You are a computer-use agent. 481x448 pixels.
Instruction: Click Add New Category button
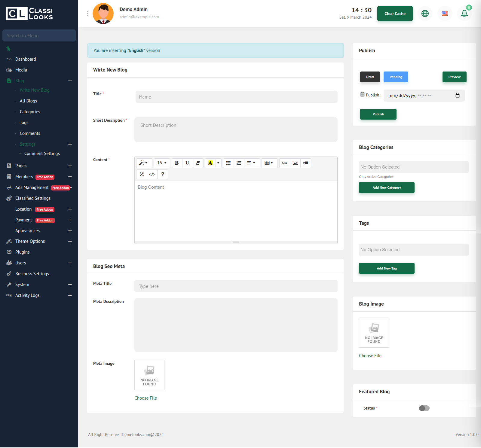coord(386,187)
